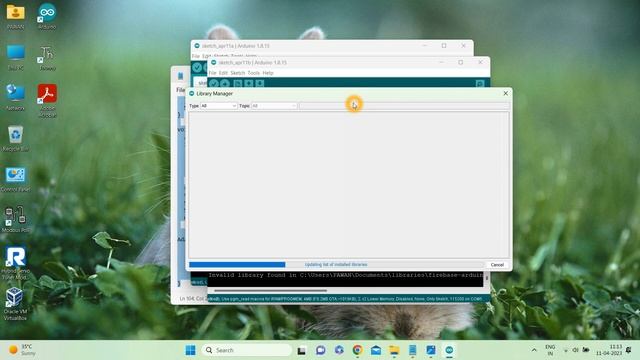
Task: Show hidden system tray icons chevron
Action: [x=534, y=350]
